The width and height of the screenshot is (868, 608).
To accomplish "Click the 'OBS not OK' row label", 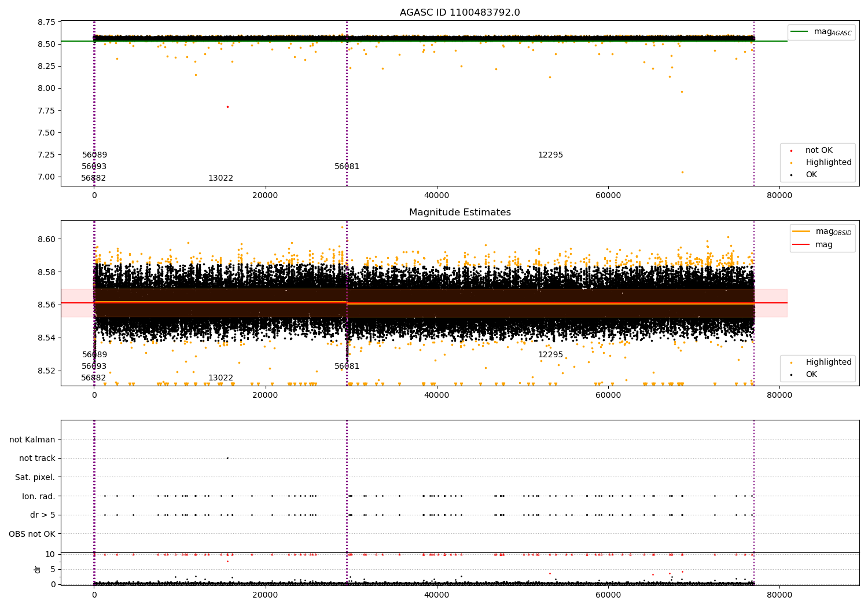I will [x=32, y=534].
